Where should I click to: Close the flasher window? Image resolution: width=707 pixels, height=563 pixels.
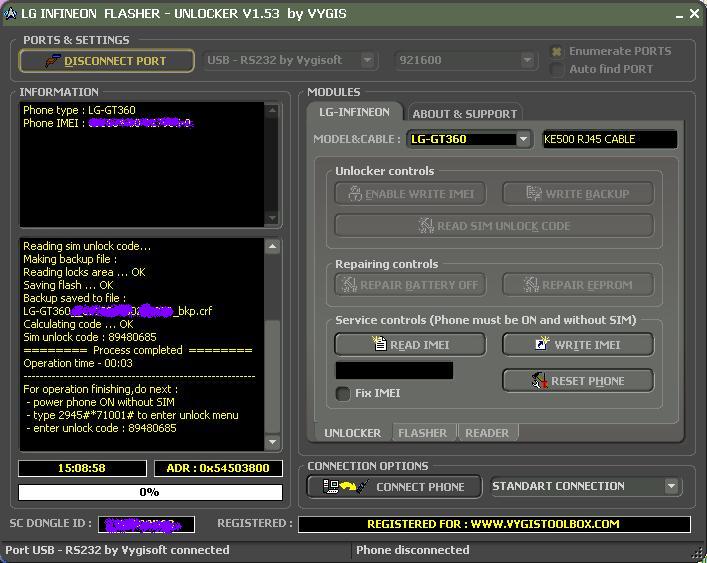point(694,14)
